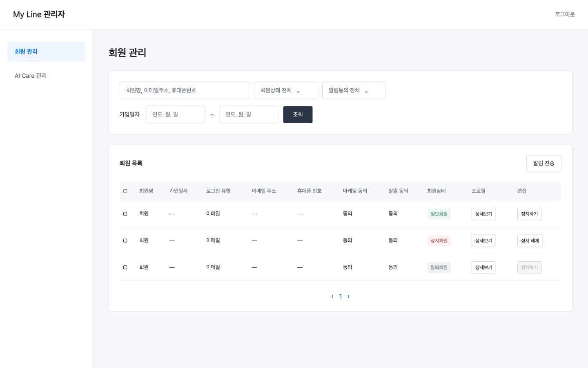Click the start 가입일자 date field
This screenshot has height=368, width=588.
click(176, 114)
